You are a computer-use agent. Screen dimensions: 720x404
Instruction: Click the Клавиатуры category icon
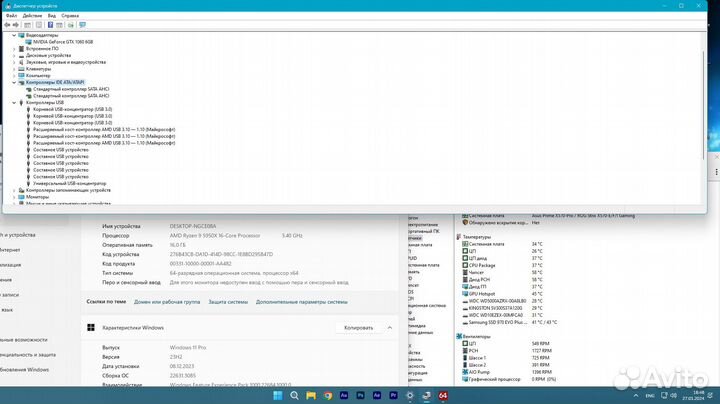21,69
